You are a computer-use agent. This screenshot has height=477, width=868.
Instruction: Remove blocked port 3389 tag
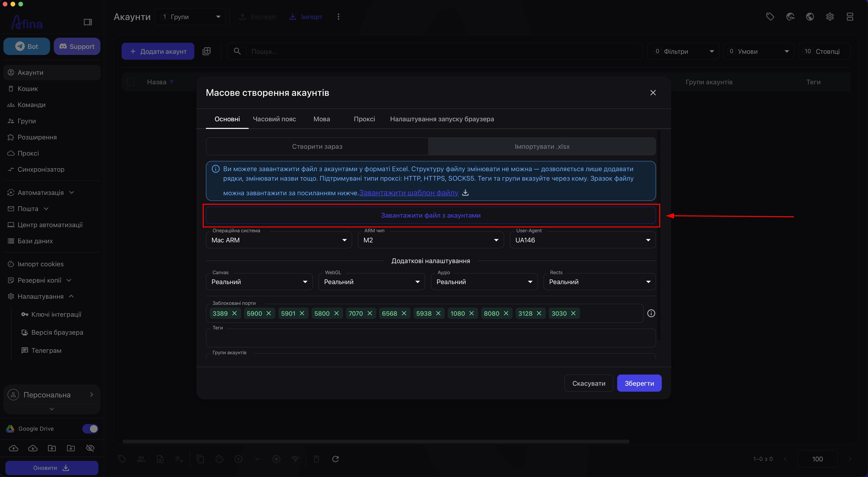click(235, 314)
